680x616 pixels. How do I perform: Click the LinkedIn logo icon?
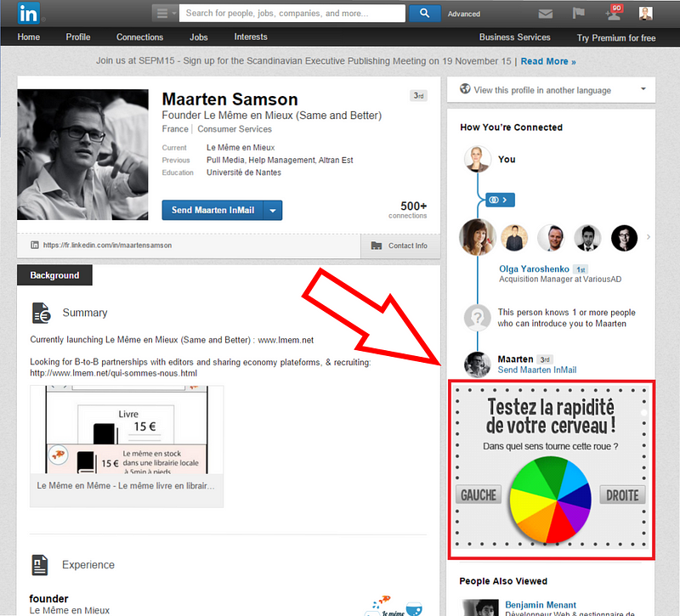pyautogui.click(x=29, y=14)
